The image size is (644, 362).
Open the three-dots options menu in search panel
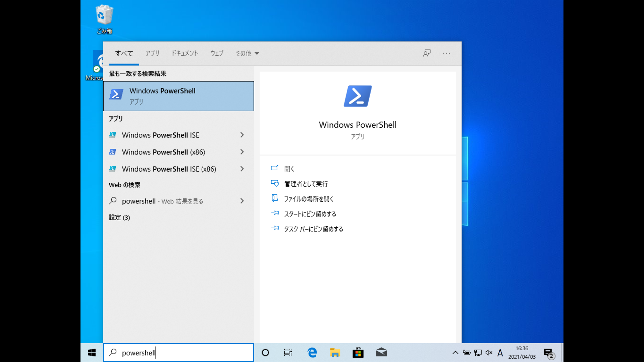pyautogui.click(x=446, y=53)
